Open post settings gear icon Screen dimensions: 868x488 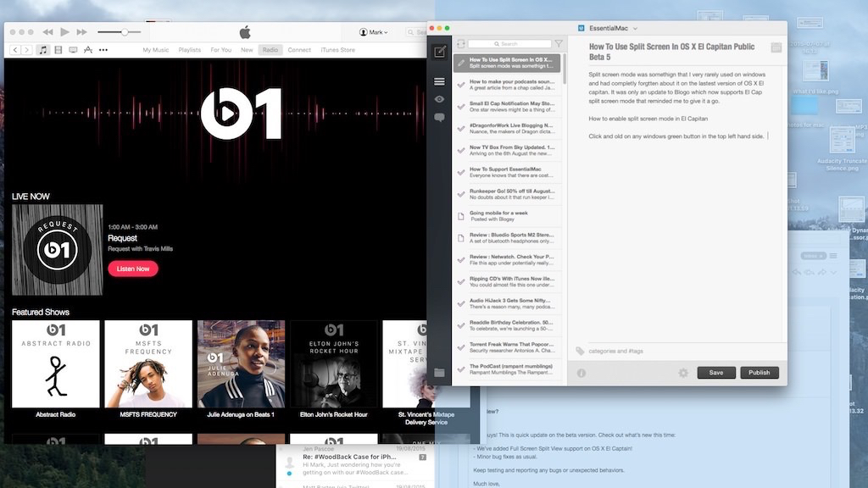point(683,373)
